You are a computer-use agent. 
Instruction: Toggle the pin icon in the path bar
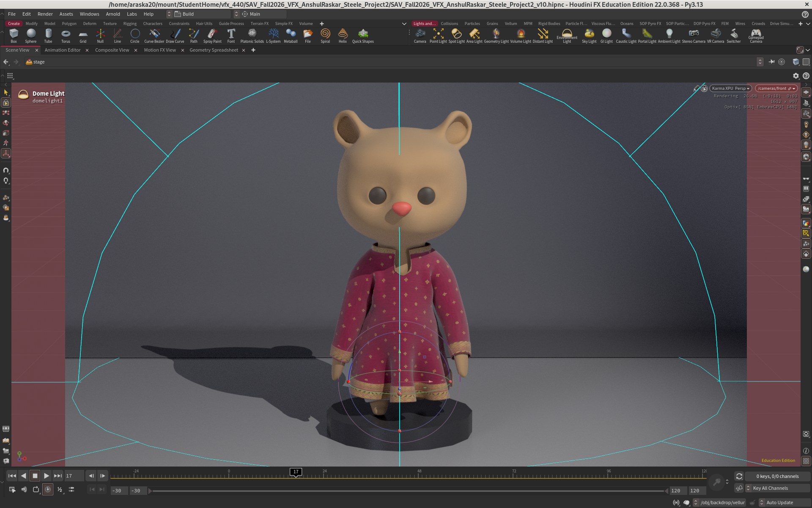coord(771,62)
